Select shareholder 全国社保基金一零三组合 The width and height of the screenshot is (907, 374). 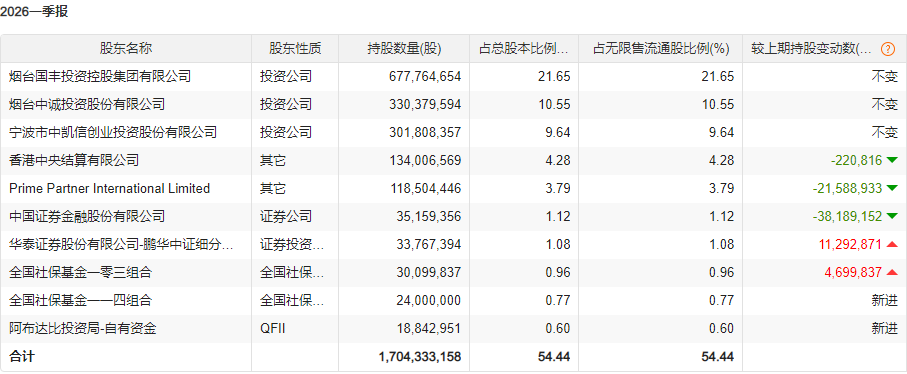click(x=80, y=272)
